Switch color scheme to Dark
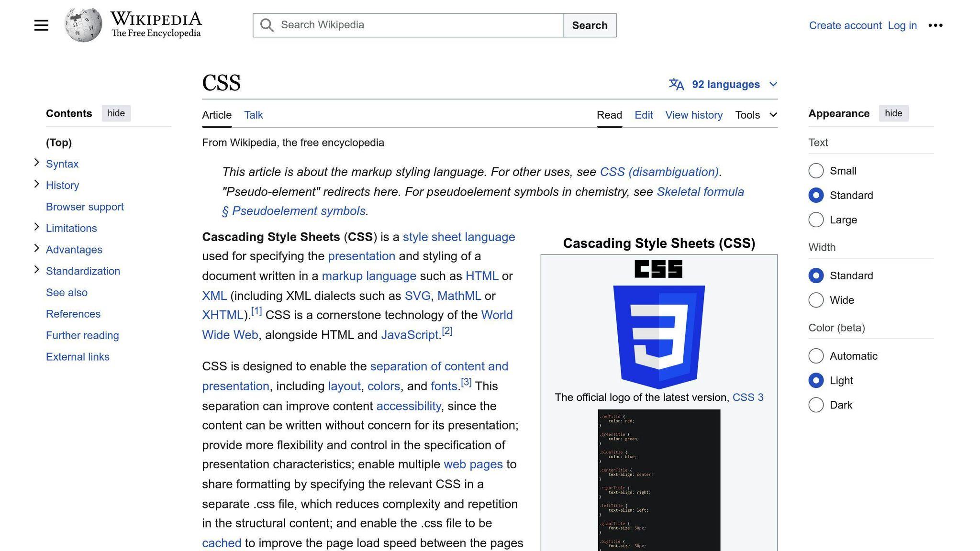This screenshot has height=551, width=980. [816, 405]
